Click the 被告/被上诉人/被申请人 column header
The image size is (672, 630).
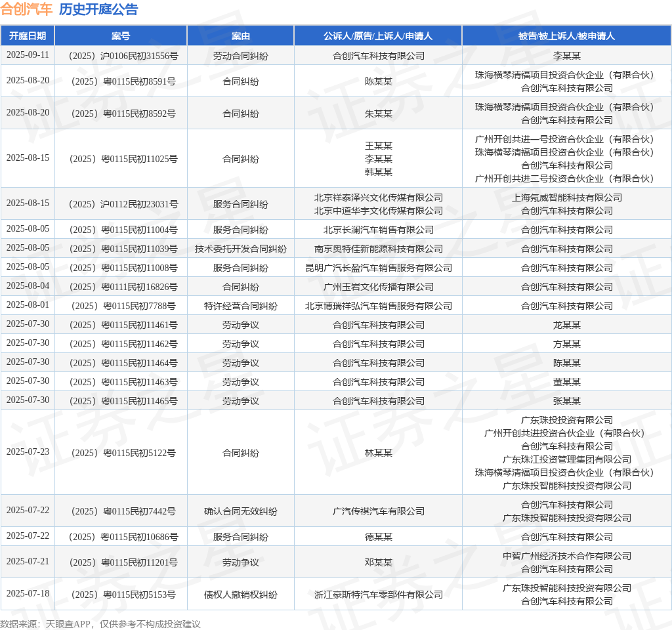pos(566,36)
